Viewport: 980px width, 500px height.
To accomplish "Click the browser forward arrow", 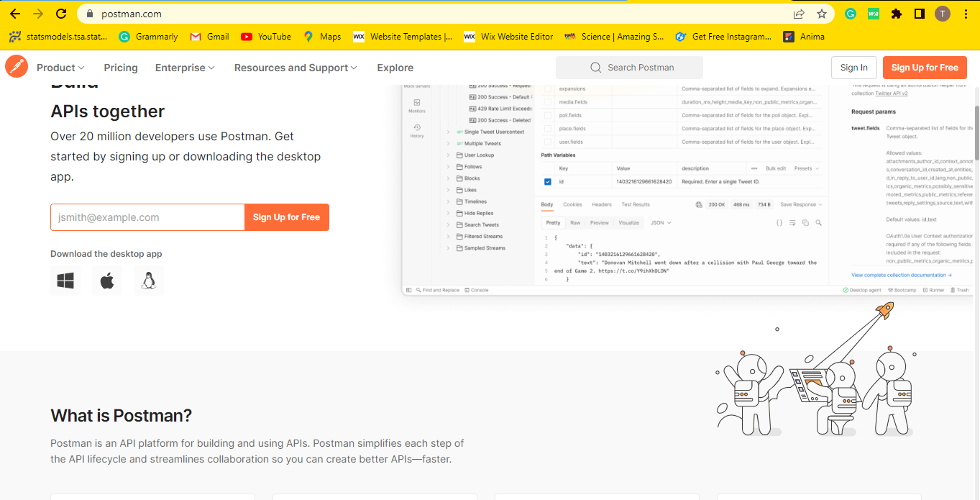I will click(38, 14).
